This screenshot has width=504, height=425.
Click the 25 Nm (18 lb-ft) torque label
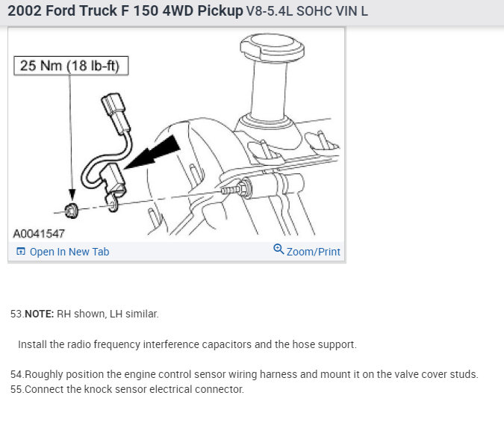pos(71,66)
